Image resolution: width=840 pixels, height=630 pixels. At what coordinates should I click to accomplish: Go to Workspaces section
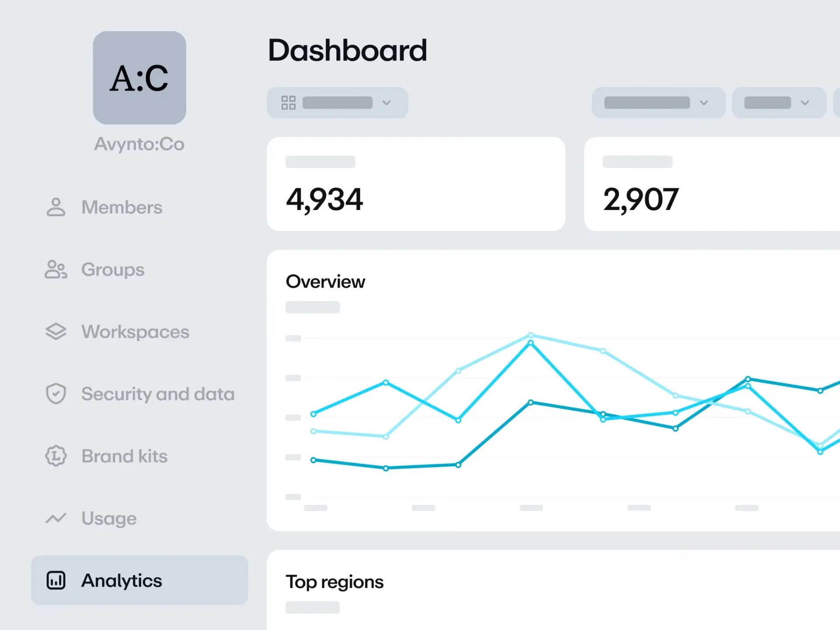click(x=135, y=332)
